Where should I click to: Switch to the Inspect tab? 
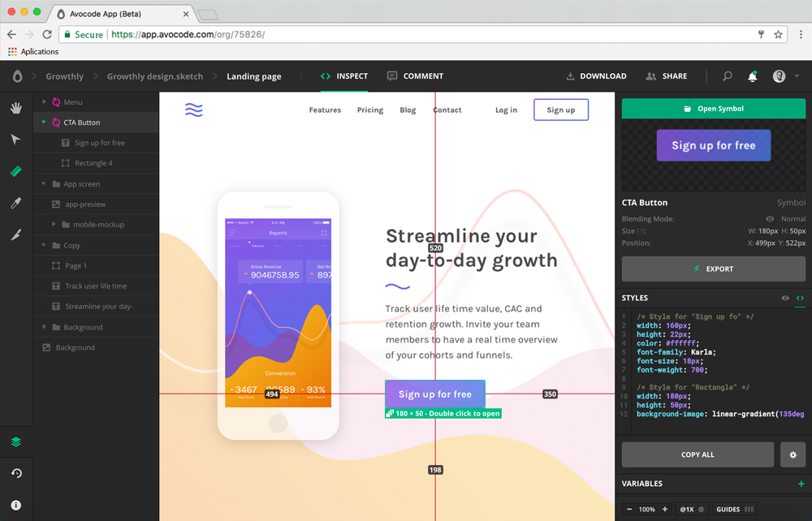click(344, 76)
